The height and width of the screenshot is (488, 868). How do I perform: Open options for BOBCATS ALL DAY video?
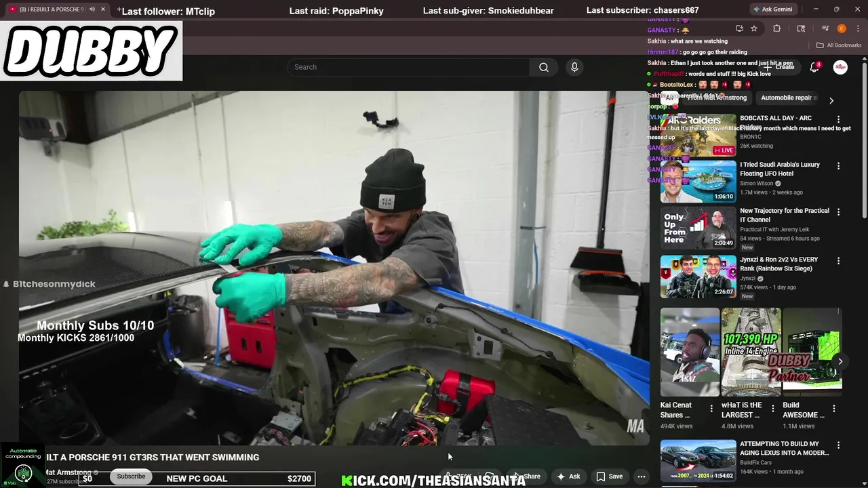pyautogui.click(x=838, y=119)
